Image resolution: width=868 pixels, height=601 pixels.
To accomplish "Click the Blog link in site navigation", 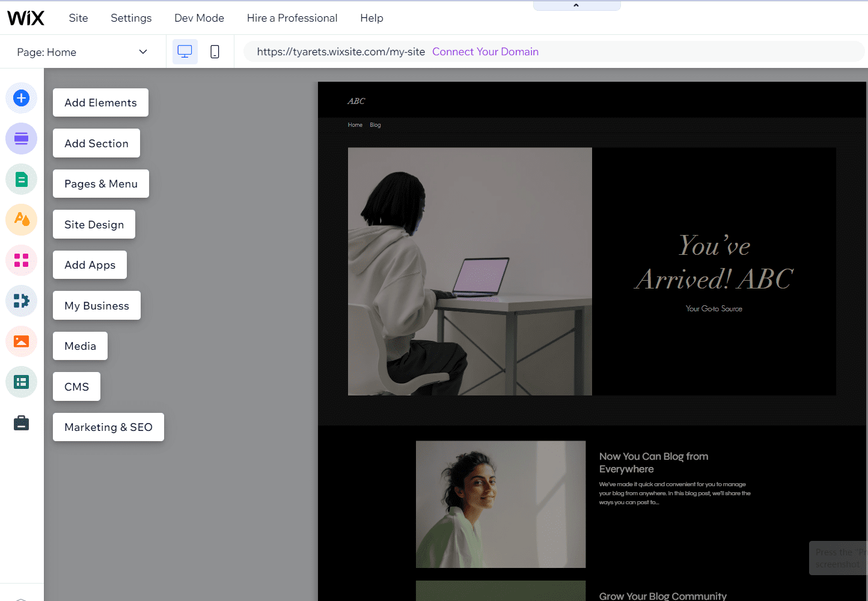I will tap(375, 125).
